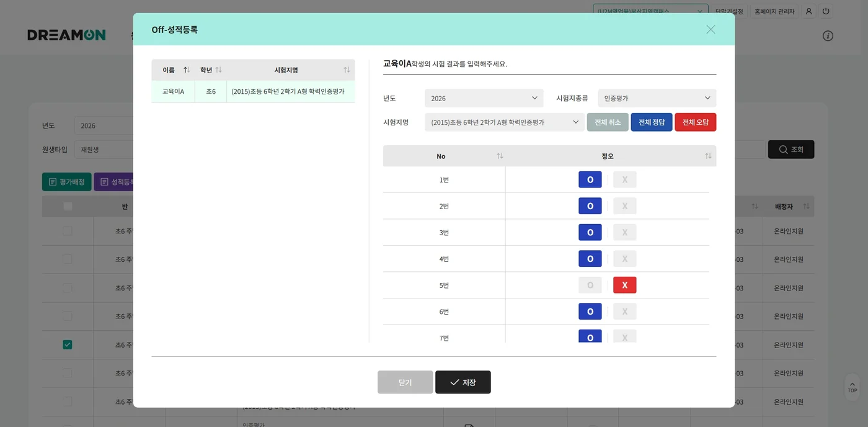This screenshot has width=868, height=427.
Task: Click the 닫기 button
Action: click(405, 382)
